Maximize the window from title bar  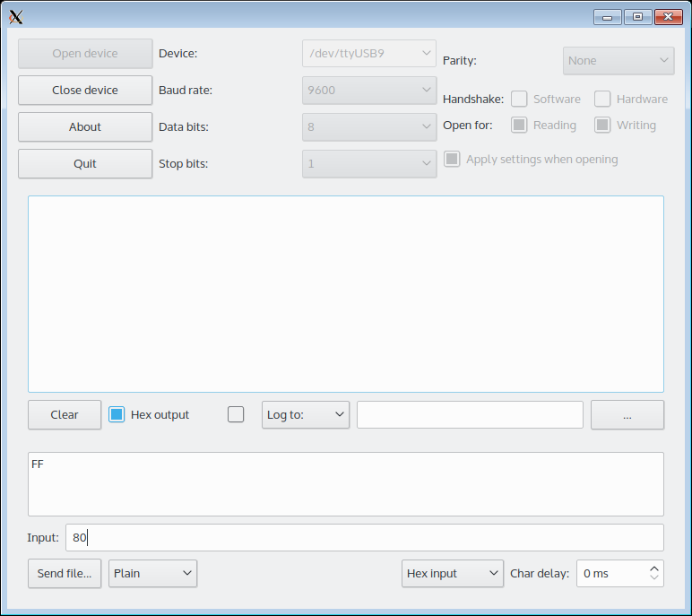click(x=637, y=16)
